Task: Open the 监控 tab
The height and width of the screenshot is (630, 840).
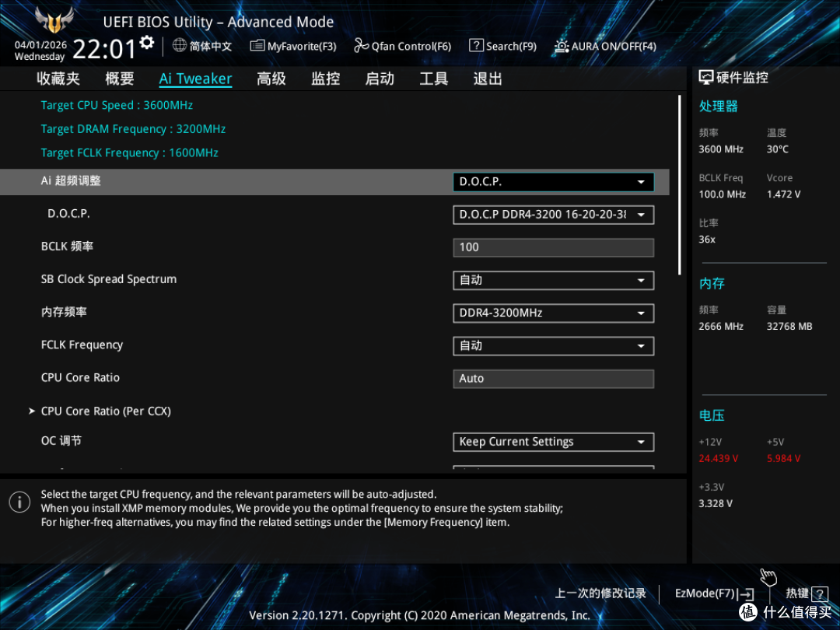Action: tap(326, 79)
